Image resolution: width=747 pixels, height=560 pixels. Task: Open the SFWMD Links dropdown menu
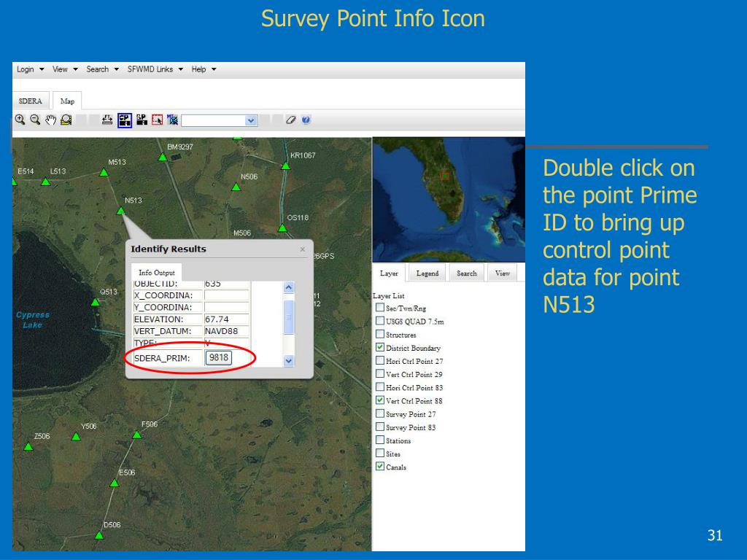[x=155, y=69]
